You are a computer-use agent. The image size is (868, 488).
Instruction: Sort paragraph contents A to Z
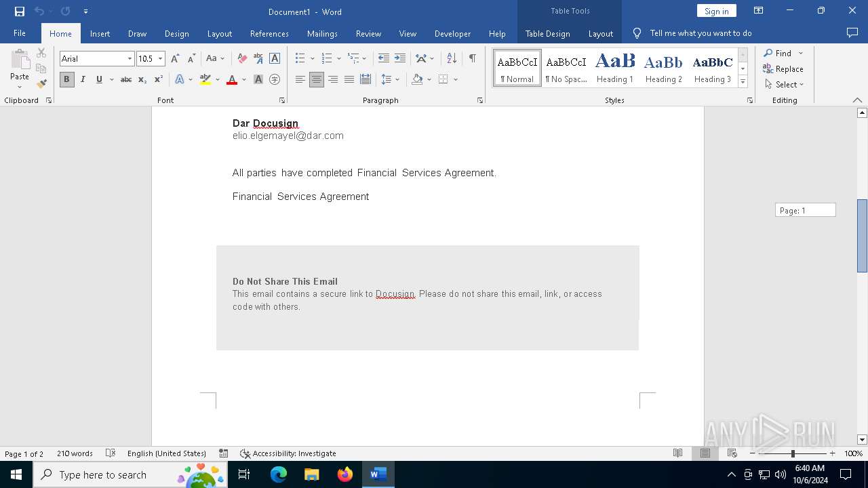point(452,59)
